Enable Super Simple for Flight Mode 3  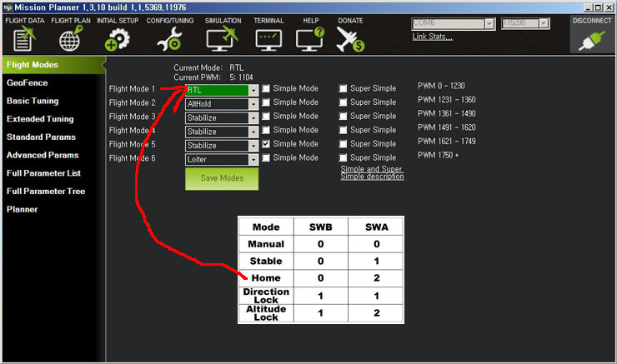344,116
